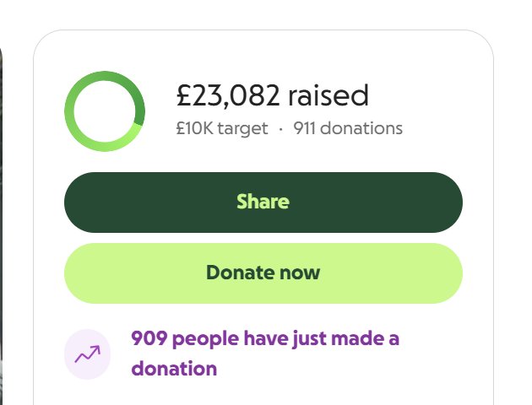The width and height of the screenshot is (532, 405).
Task: Click the number 911 in the donations count
Action: coord(307,129)
